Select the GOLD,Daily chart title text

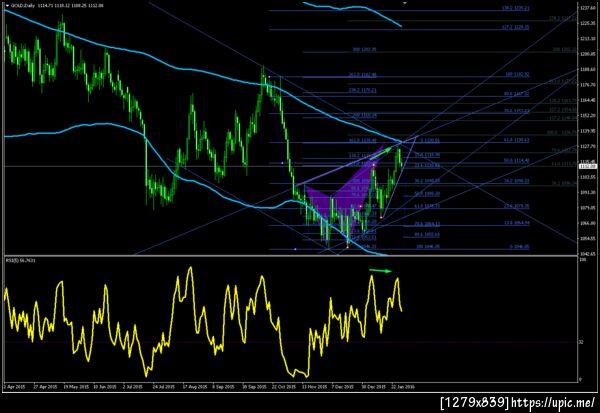click(21, 6)
